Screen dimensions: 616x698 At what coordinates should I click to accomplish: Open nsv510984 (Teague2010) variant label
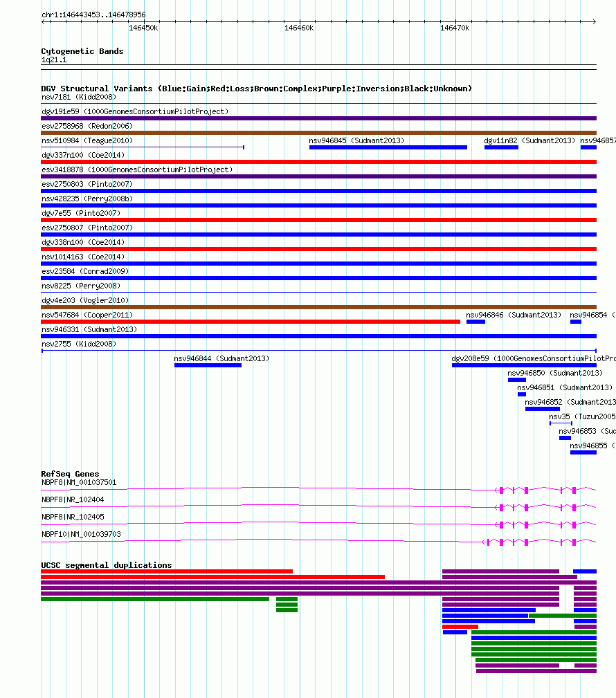click(x=87, y=140)
